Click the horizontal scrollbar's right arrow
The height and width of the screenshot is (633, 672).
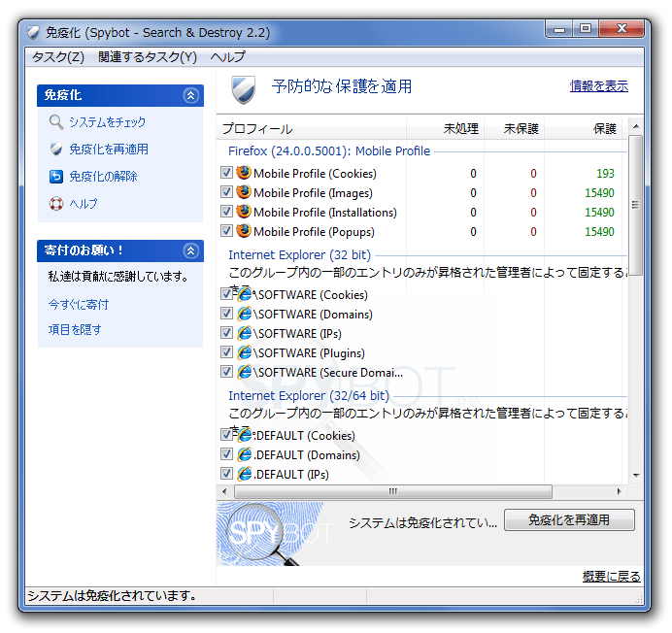point(619,491)
